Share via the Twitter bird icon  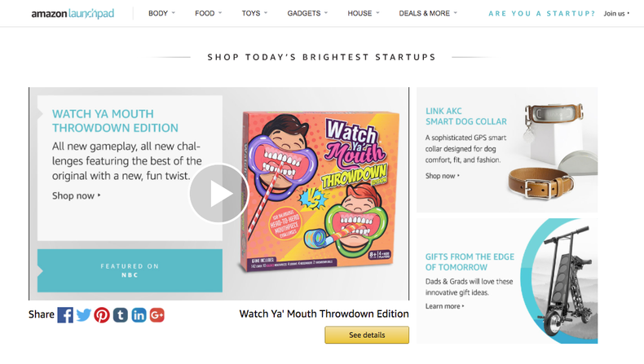click(x=83, y=315)
